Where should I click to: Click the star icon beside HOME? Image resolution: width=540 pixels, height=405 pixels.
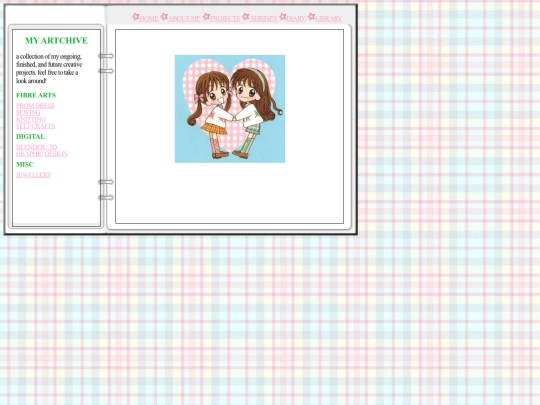pos(136,17)
